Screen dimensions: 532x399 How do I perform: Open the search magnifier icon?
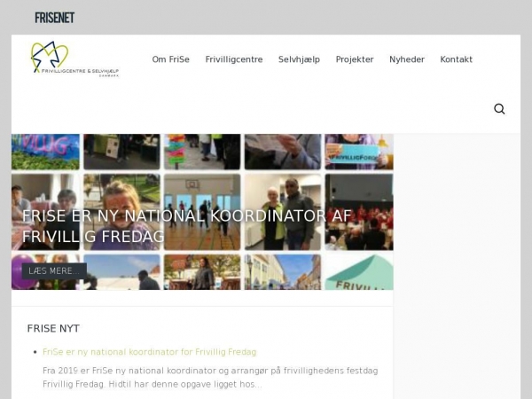[499, 109]
